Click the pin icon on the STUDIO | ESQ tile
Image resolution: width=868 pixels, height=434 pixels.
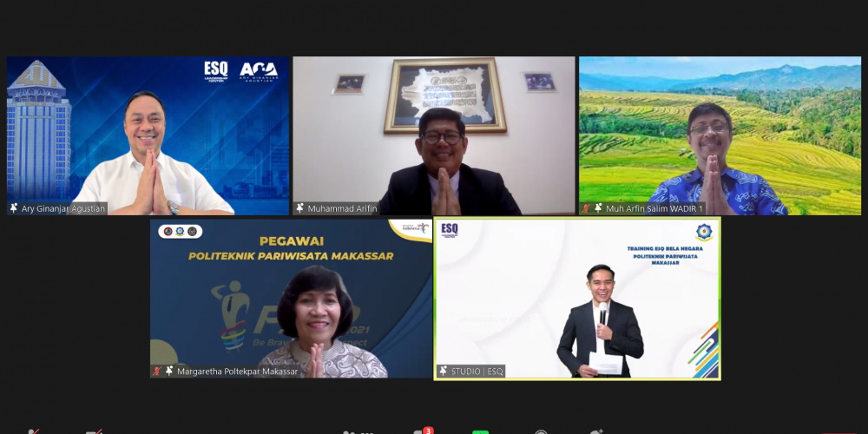[444, 372]
